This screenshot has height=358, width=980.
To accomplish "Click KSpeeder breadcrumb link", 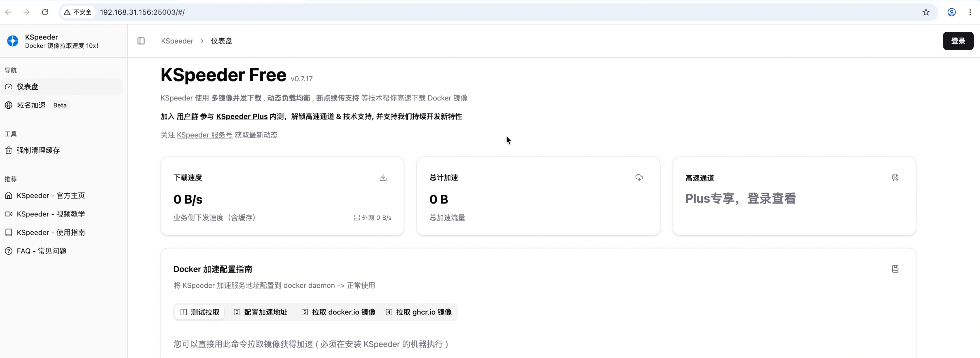I will coord(177,41).
